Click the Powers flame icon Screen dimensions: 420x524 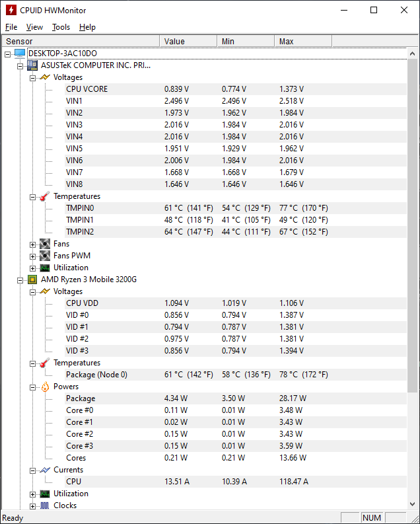click(x=45, y=387)
